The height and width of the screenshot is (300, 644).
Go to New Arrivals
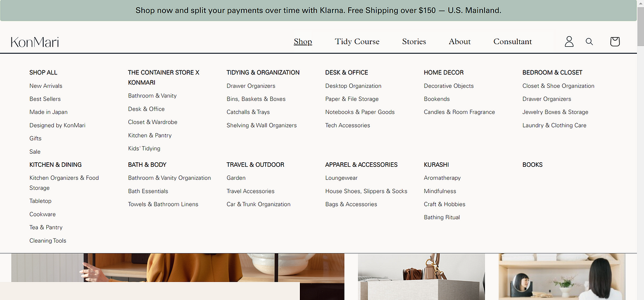pos(46,86)
